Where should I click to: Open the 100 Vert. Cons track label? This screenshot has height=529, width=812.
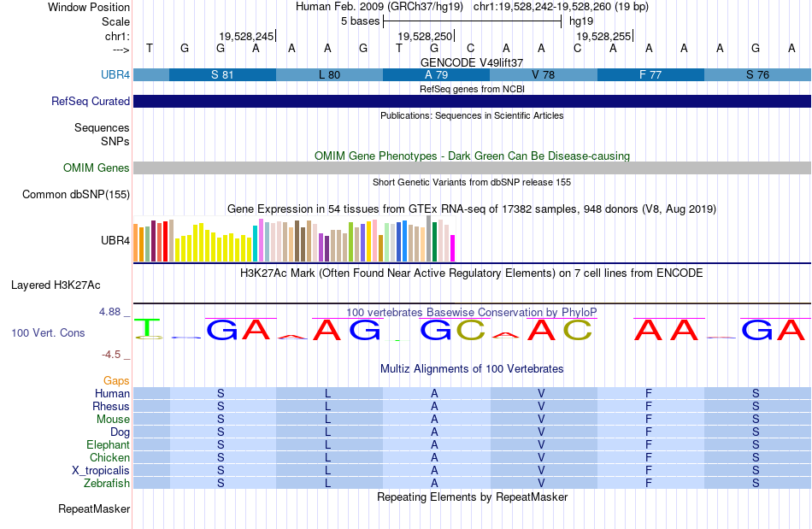[x=48, y=332]
